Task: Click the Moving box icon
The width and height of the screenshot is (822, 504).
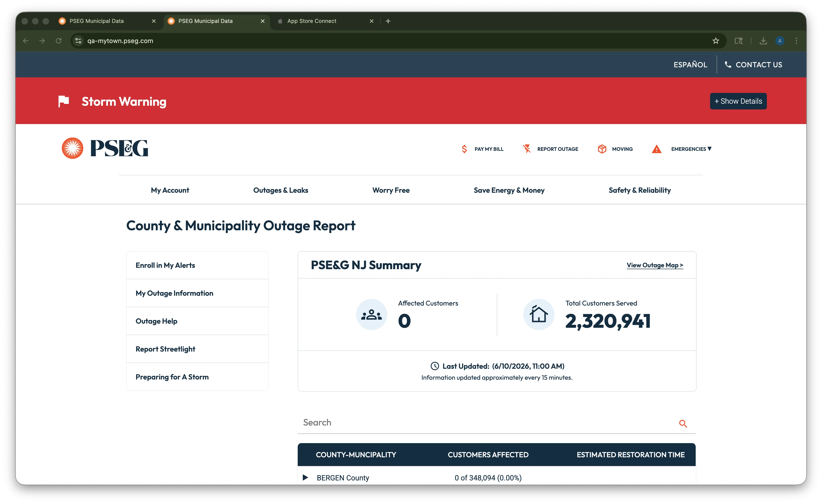Action: [x=602, y=149]
